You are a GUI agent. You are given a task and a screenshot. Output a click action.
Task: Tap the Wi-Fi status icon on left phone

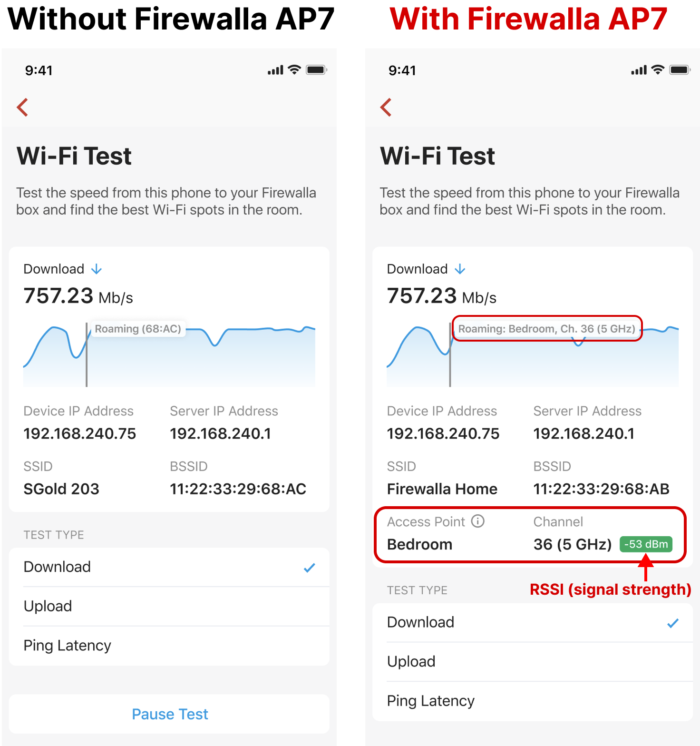pyautogui.click(x=295, y=70)
